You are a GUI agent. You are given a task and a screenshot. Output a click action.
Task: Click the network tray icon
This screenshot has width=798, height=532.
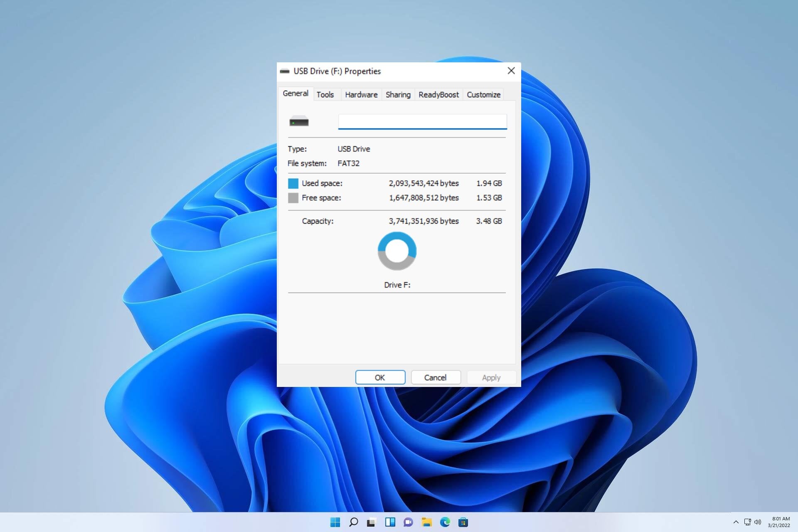[x=747, y=522]
